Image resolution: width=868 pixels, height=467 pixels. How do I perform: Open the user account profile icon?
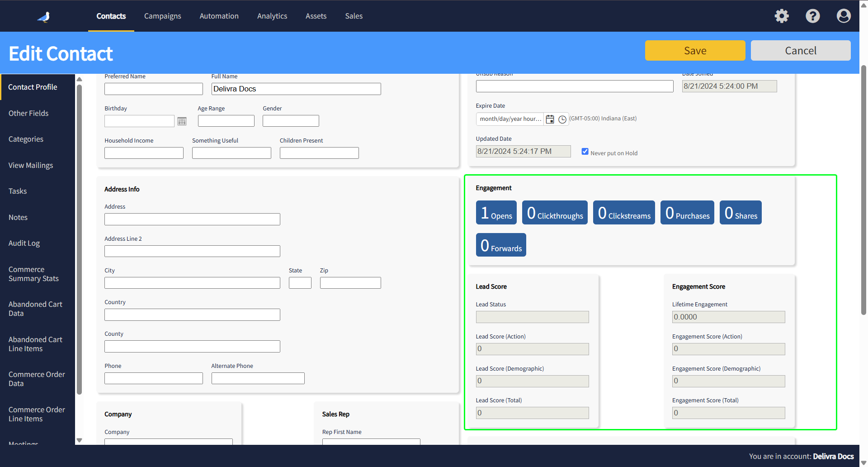click(844, 16)
